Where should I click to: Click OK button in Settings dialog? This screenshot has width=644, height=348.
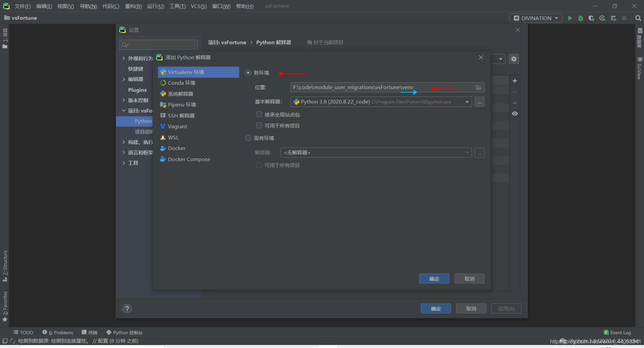click(x=436, y=308)
